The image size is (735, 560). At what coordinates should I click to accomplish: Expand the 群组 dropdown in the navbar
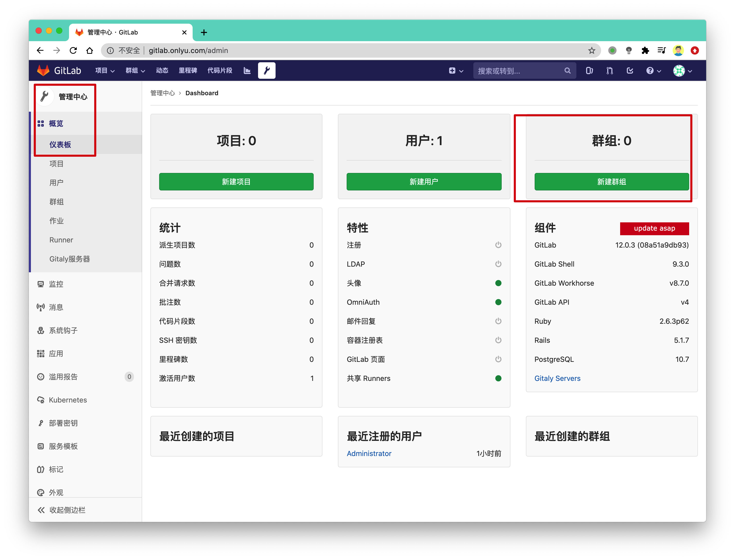click(x=135, y=70)
